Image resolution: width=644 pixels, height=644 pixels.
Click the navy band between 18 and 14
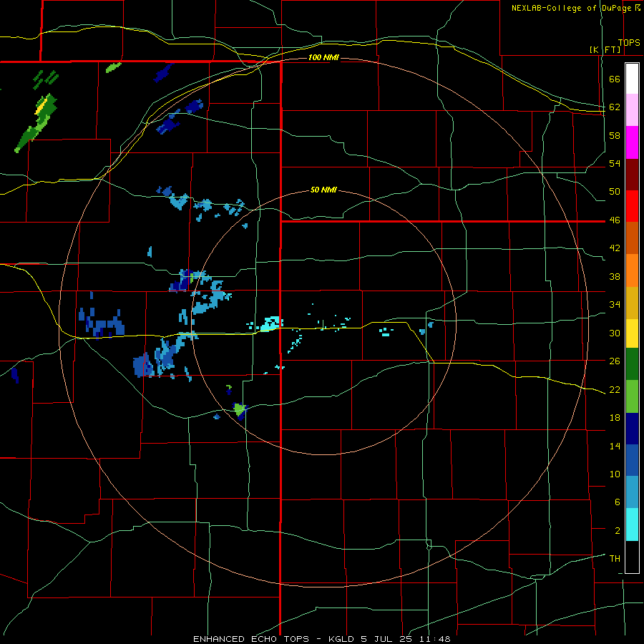coord(632,429)
